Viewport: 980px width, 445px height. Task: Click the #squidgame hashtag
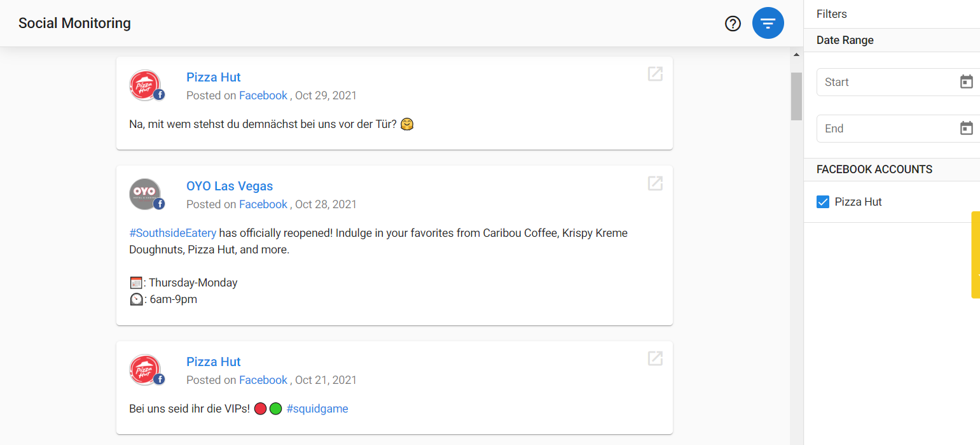point(317,409)
